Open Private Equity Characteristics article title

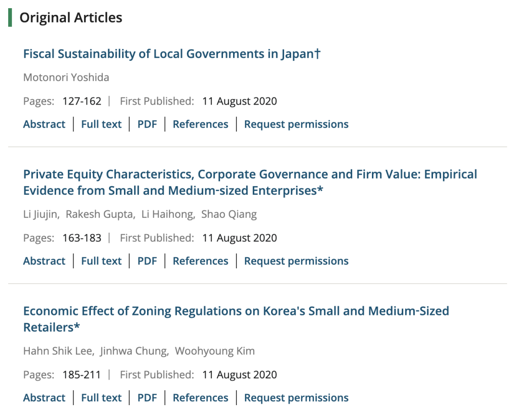250,174
